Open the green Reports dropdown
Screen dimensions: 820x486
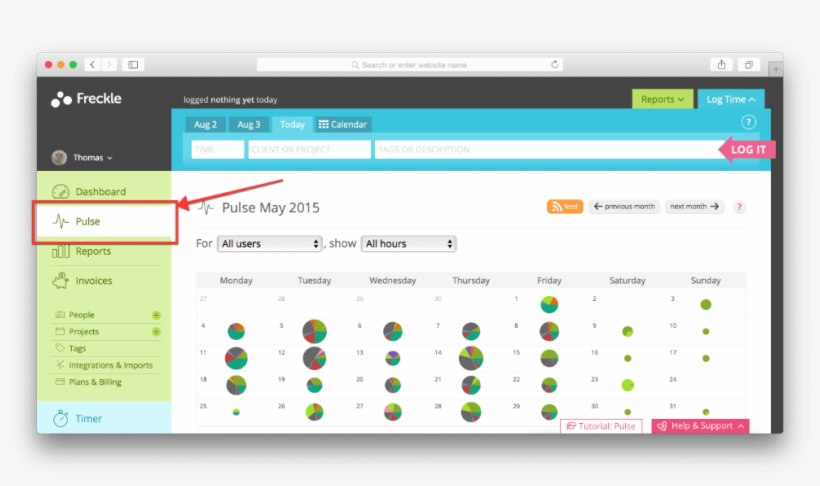point(662,99)
